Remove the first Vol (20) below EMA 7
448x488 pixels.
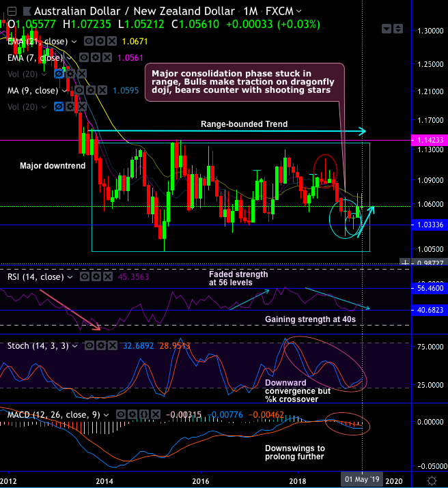point(82,74)
